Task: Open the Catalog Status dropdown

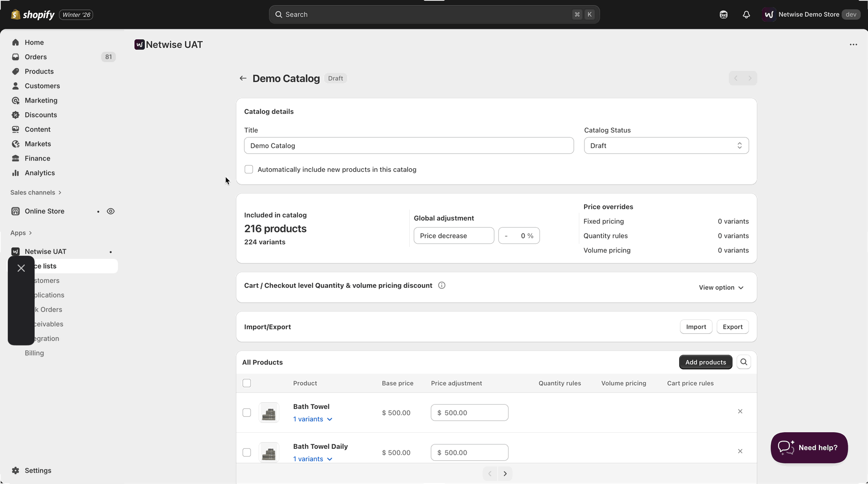Action: click(666, 145)
